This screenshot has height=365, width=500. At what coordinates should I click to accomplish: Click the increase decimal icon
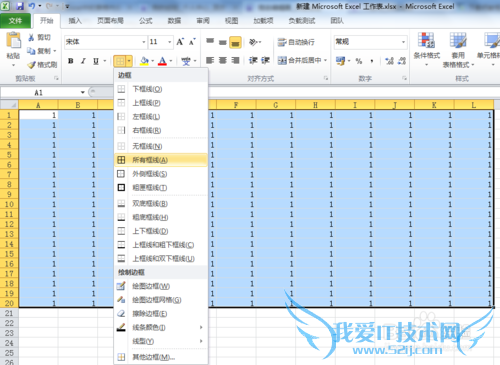point(389,61)
